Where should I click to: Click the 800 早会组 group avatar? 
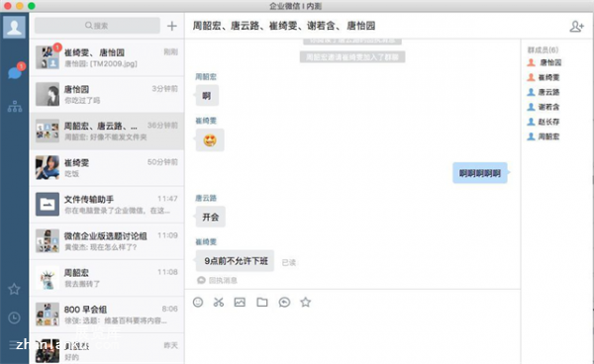[48, 315]
